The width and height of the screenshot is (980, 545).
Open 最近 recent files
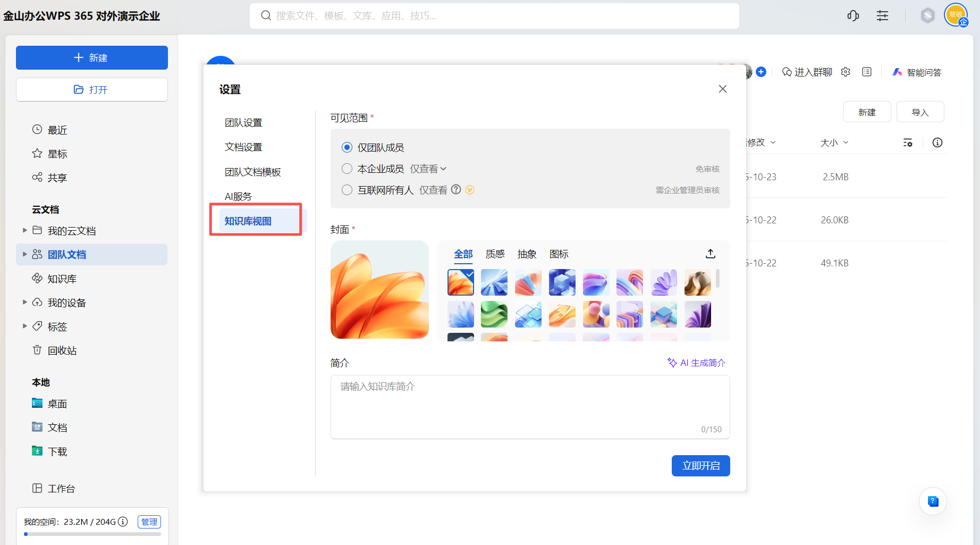[49, 130]
